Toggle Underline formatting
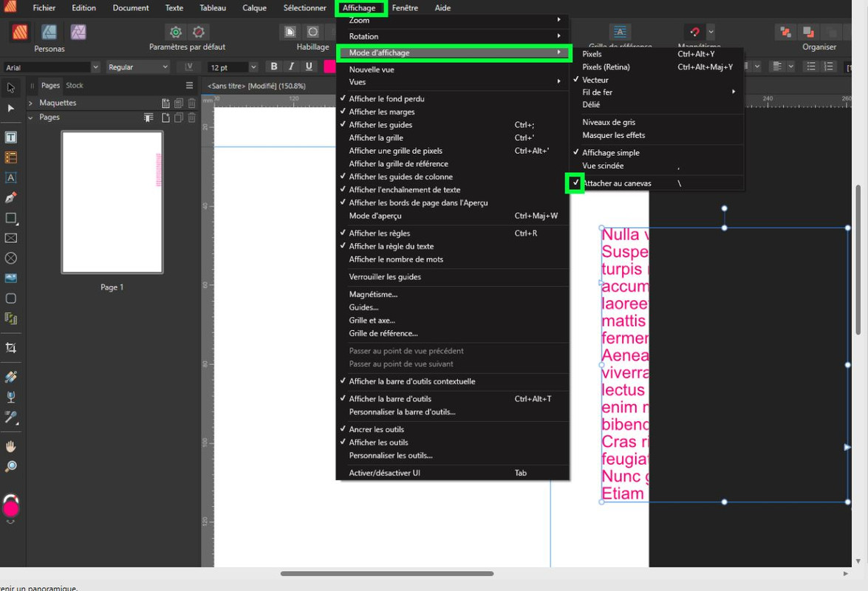 (309, 66)
